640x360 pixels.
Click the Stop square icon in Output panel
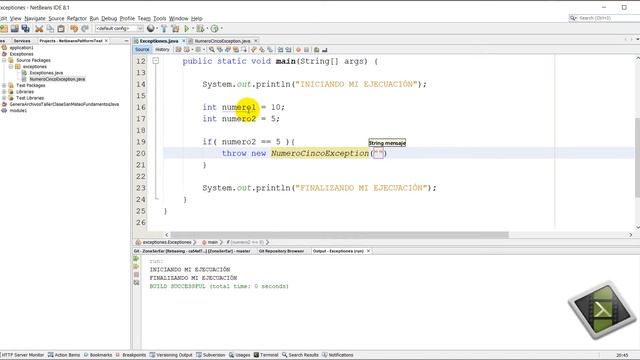136,275
